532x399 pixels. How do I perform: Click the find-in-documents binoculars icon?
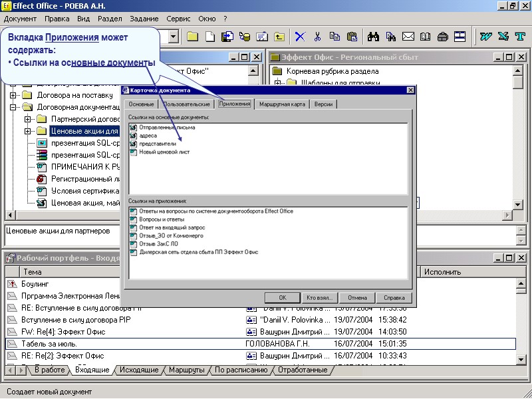[391, 37]
